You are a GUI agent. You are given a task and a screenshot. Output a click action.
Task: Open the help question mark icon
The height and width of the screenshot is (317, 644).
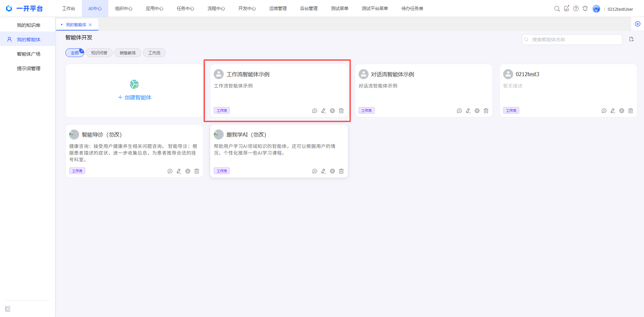(x=576, y=9)
